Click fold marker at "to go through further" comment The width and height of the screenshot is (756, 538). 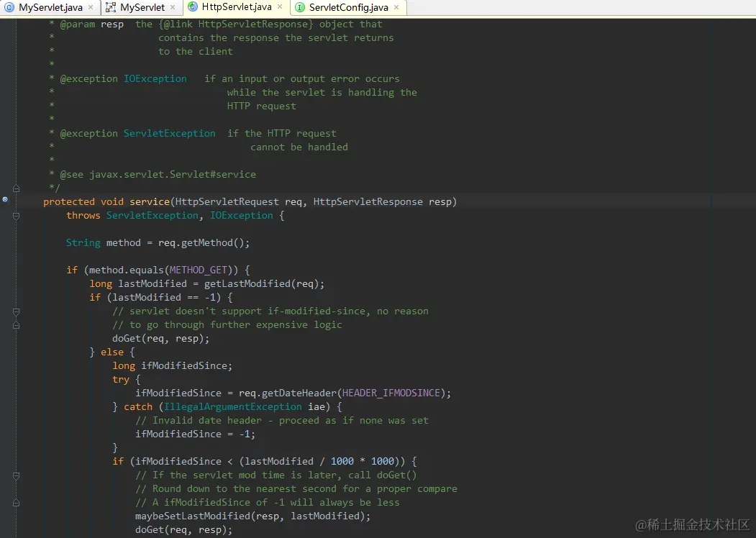click(16, 325)
